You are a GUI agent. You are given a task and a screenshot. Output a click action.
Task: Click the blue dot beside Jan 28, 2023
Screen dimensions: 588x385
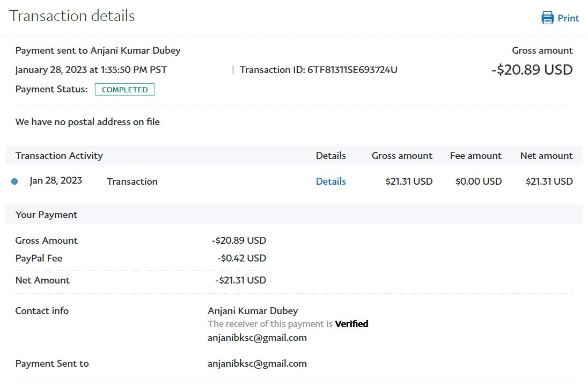click(14, 181)
